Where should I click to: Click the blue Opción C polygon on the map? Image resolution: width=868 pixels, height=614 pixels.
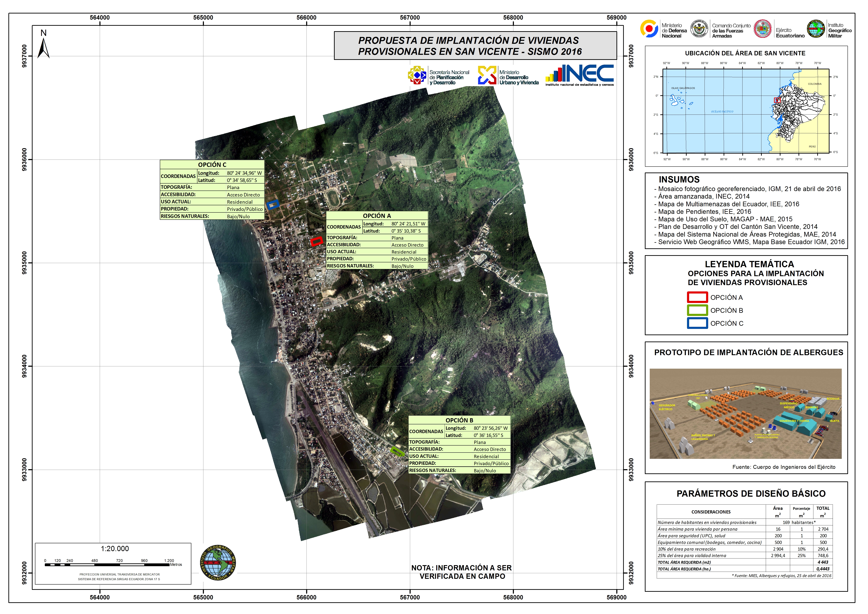273,205
